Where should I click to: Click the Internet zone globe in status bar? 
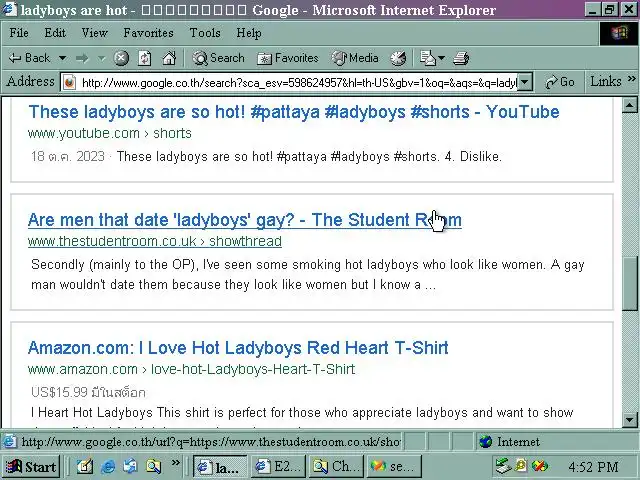pos(486,442)
